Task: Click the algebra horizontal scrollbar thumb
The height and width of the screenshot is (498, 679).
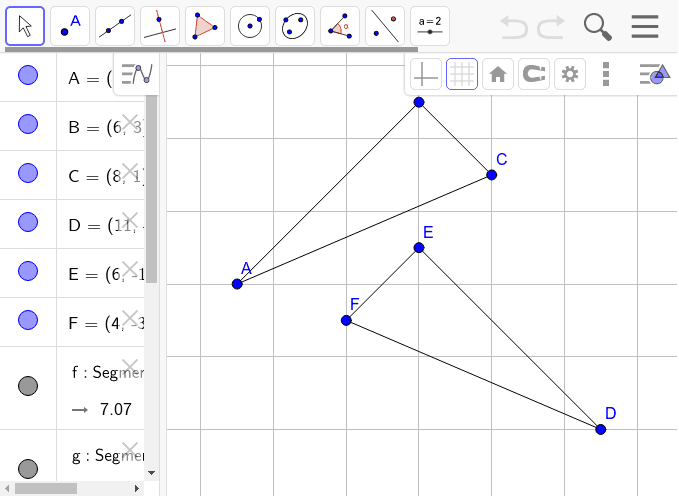Action: [x=46, y=488]
